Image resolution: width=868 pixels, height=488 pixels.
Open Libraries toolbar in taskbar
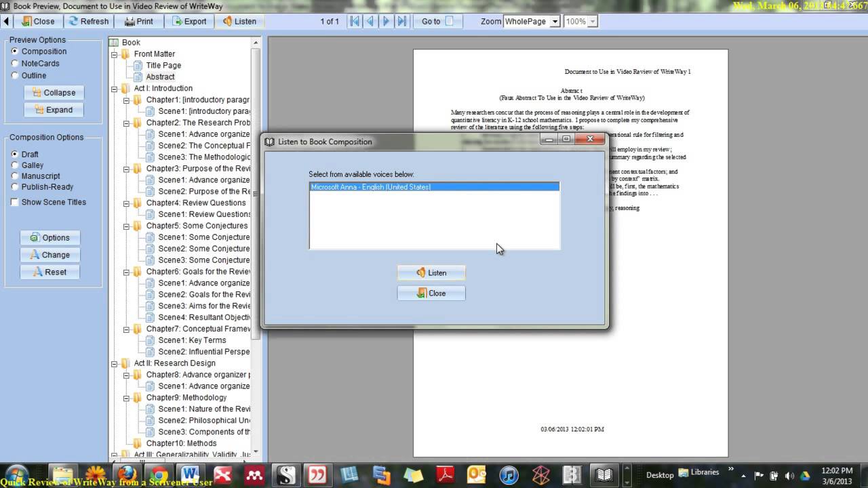[x=699, y=472]
